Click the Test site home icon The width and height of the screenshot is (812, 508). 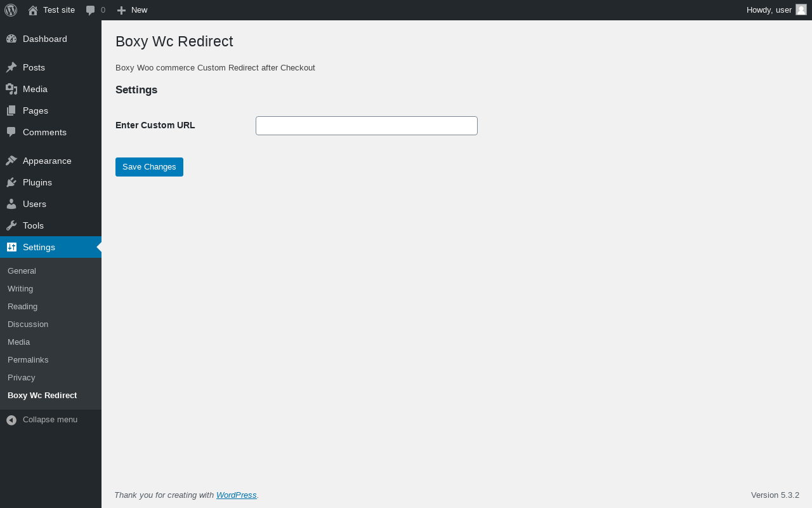33,10
